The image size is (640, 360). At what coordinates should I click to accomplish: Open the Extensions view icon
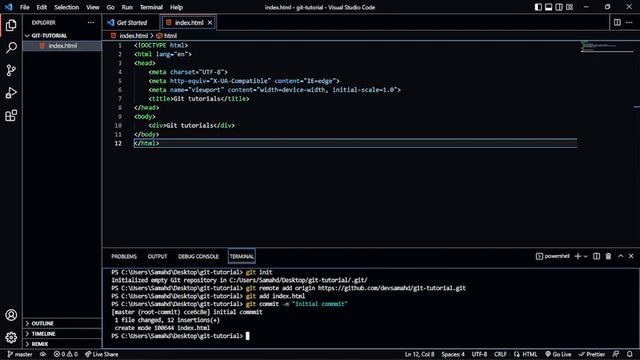(x=11, y=116)
